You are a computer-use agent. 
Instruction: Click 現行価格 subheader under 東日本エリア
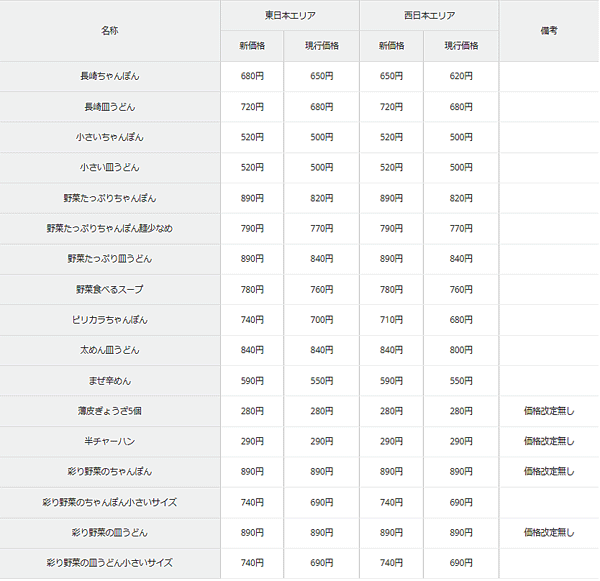pos(322,46)
